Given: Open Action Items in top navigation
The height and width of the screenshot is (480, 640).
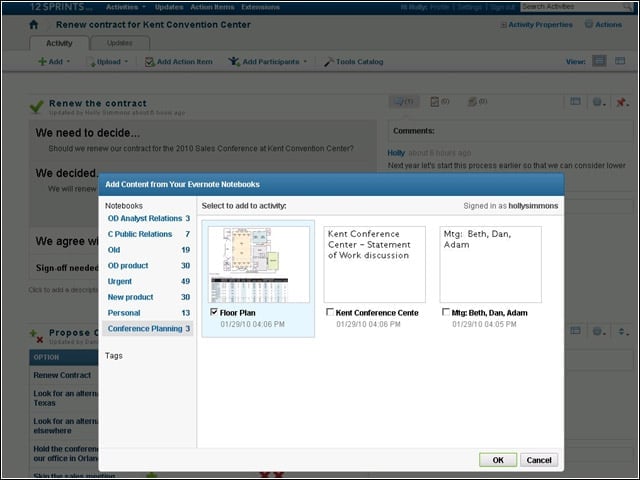Looking at the screenshot, I should coord(212,7).
